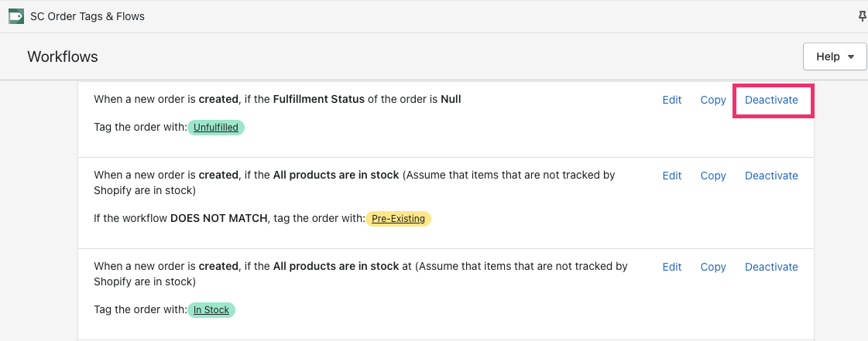
Task: Open the Unfulfilled tag link
Action: [x=216, y=128]
